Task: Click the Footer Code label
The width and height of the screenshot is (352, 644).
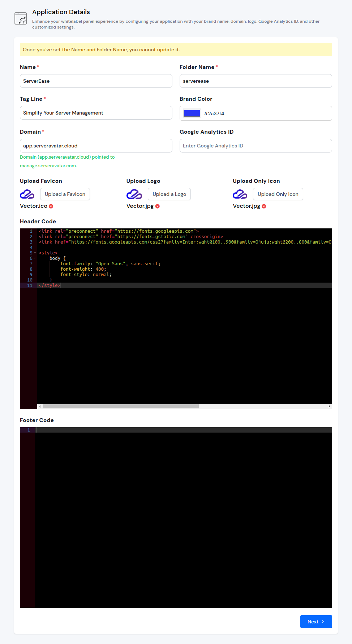Action: (37, 420)
